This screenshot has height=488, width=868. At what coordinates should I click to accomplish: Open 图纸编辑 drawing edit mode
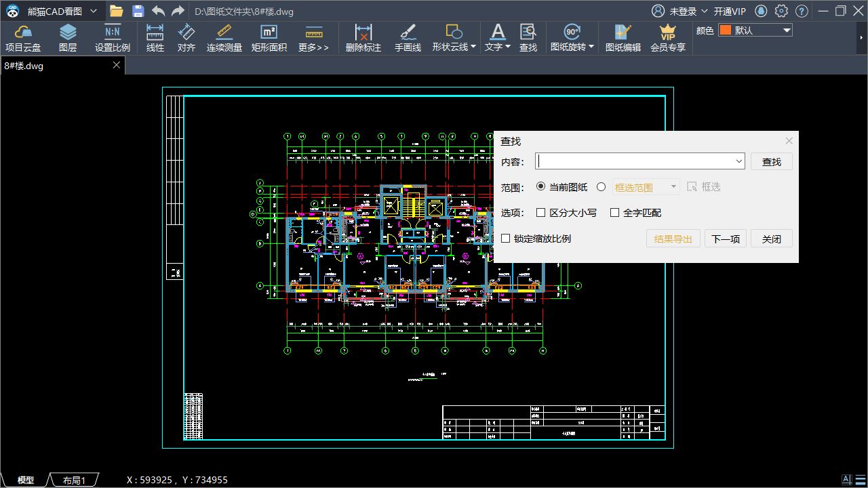coord(623,37)
